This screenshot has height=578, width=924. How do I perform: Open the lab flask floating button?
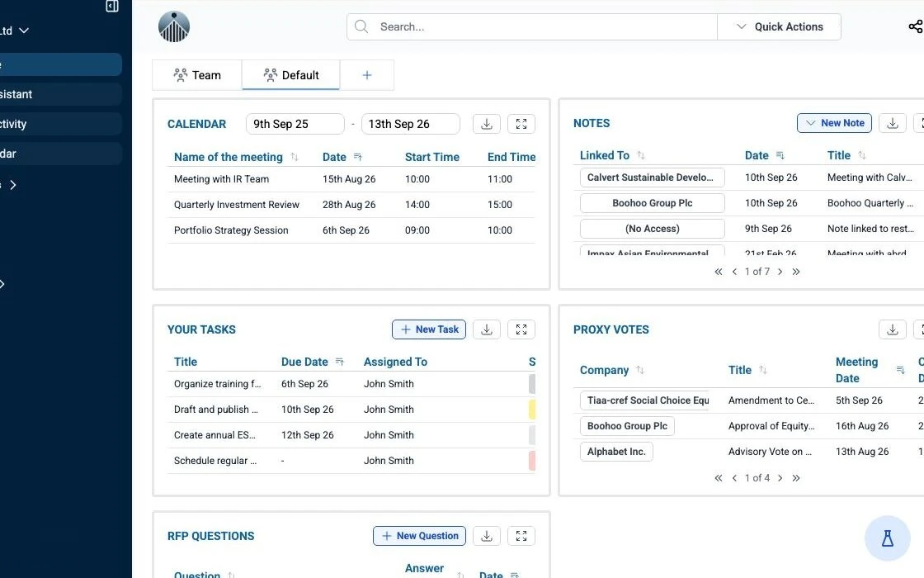coord(888,538)
